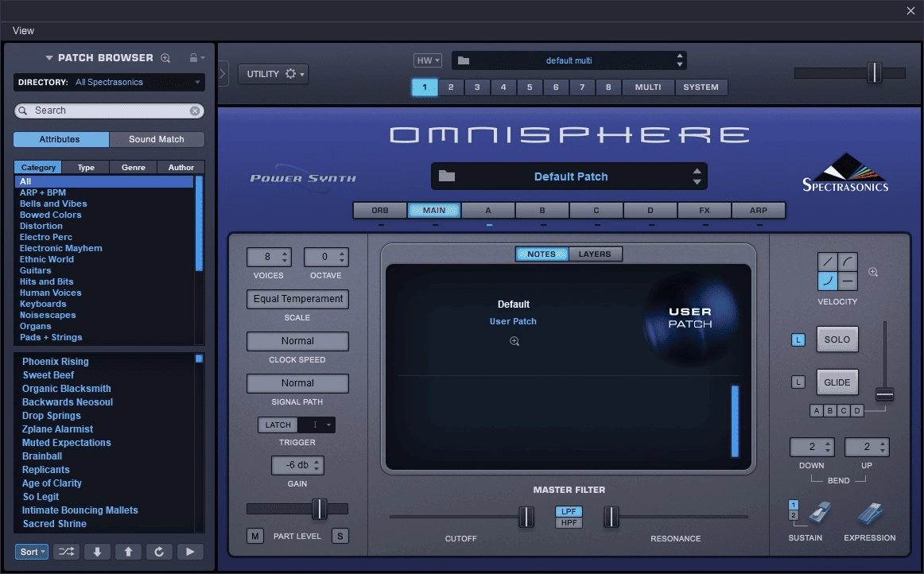The width and height of the screenshot is (924, 574).
Task: Collapse the browser with the side arrow
Action: [223, 74]
